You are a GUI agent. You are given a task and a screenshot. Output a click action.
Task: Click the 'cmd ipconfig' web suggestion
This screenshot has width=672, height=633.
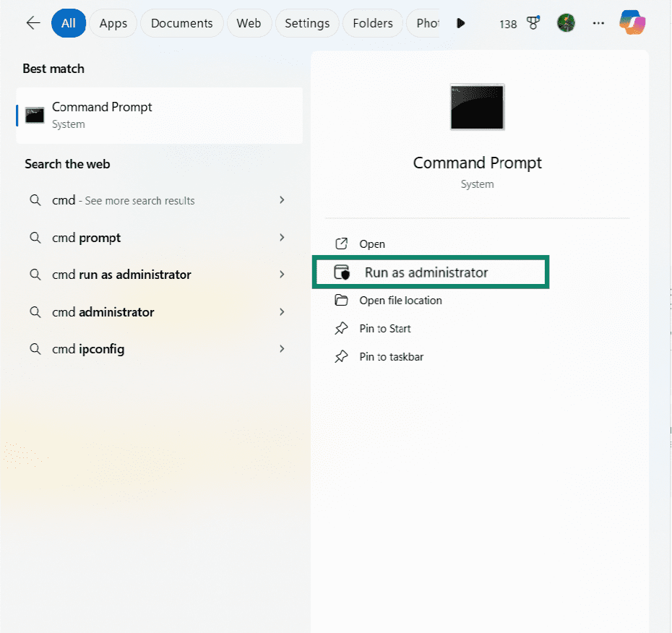click(x=88, y=349)
